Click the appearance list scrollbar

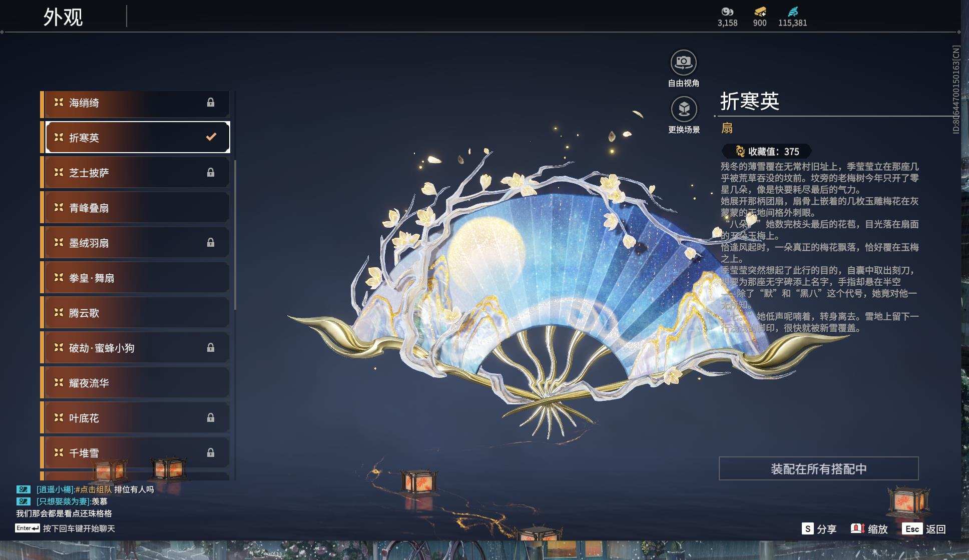[x=235, y=235]
